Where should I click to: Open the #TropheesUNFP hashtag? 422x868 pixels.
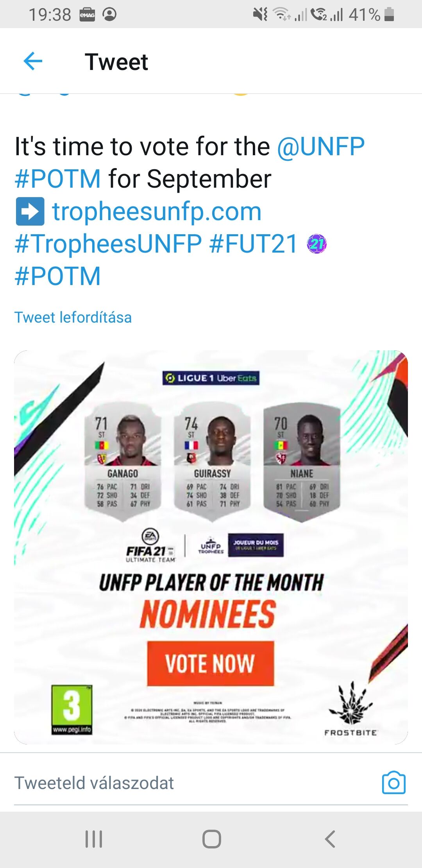pos(108,244)
